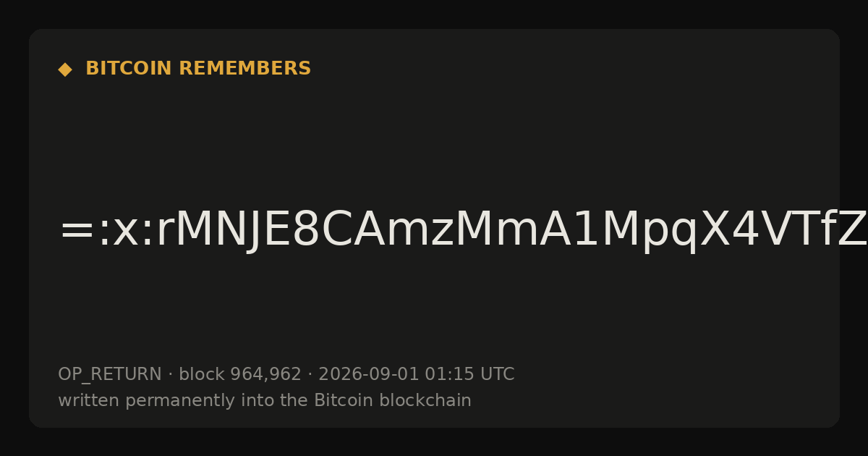Click the 01:15 UTC time

(x=469, y=375)
